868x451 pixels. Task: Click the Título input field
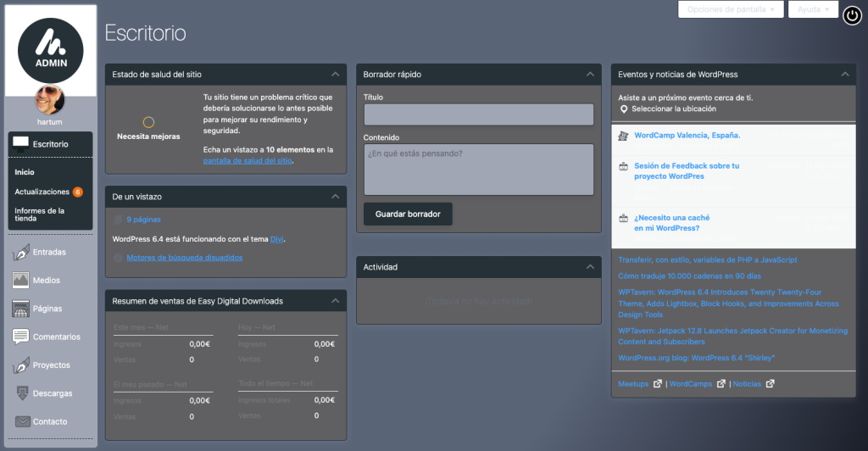[x=478, y=114]
